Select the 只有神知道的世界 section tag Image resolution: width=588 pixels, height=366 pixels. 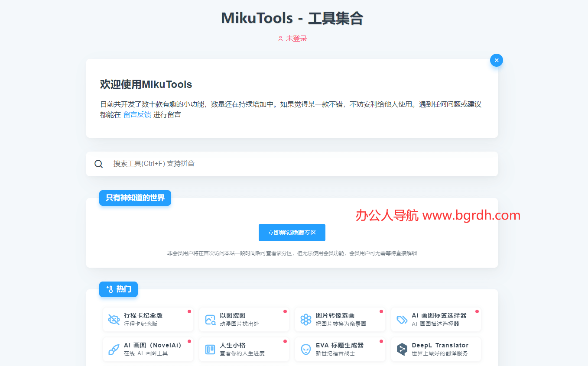(x=135, y=198)
